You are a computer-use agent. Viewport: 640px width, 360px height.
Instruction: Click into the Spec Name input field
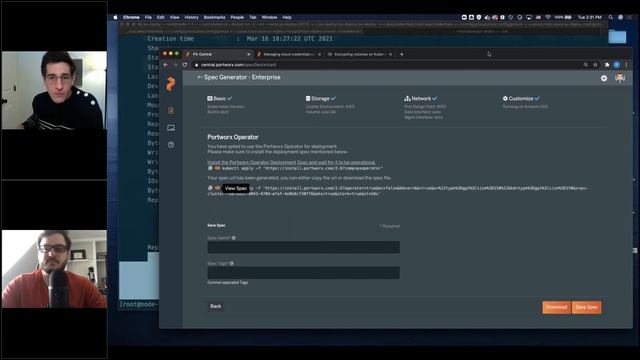tap(303, 247)
